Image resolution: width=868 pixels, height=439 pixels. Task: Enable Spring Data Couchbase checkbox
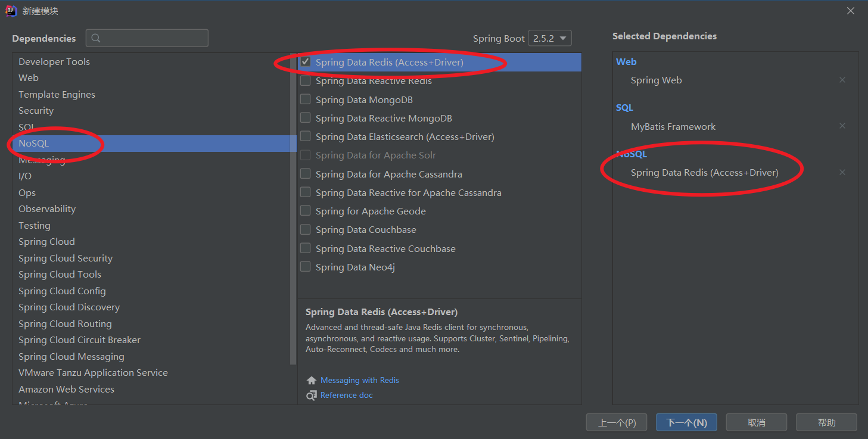click(305, 229)
